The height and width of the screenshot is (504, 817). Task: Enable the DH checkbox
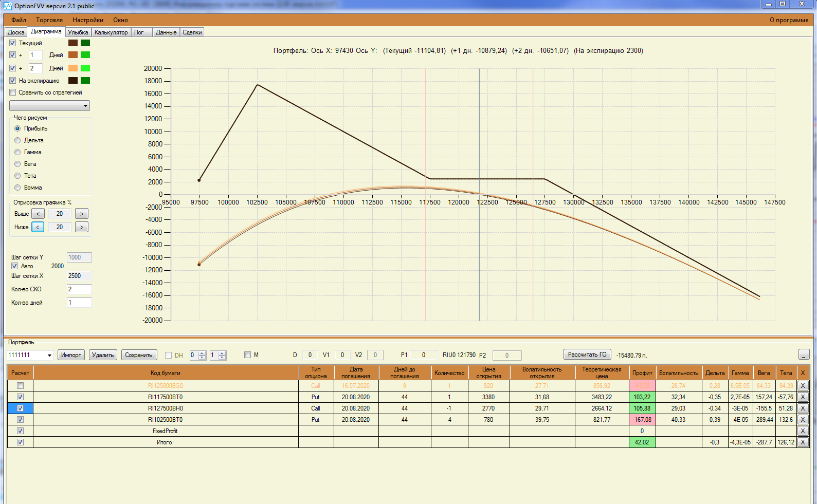(x=168, y=355)
